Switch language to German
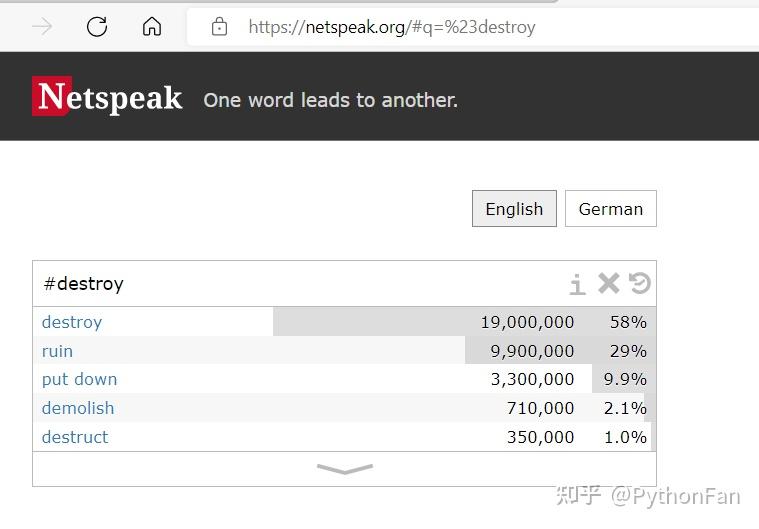Screen dimensions: 759x529 (x=610, y=209)
